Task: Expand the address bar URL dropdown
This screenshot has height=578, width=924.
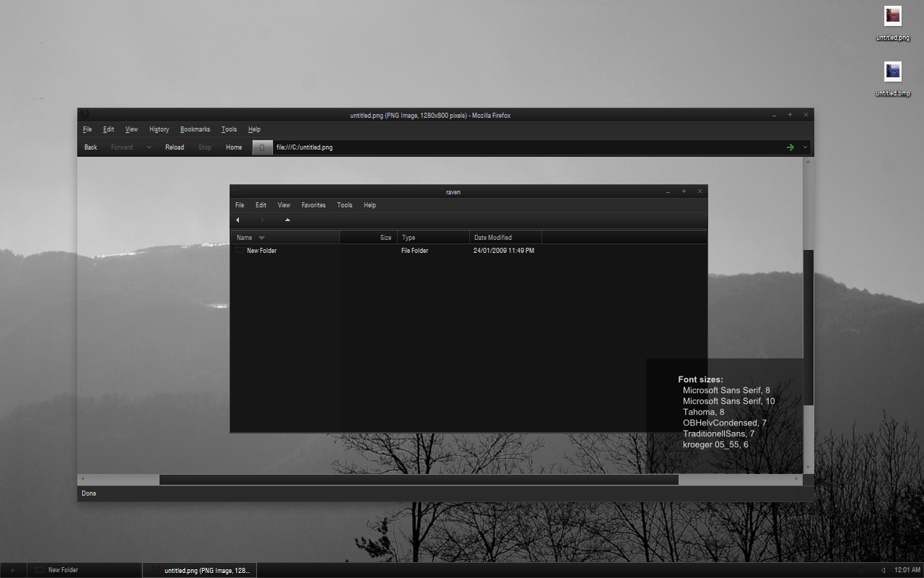Action: coord(805,147)
